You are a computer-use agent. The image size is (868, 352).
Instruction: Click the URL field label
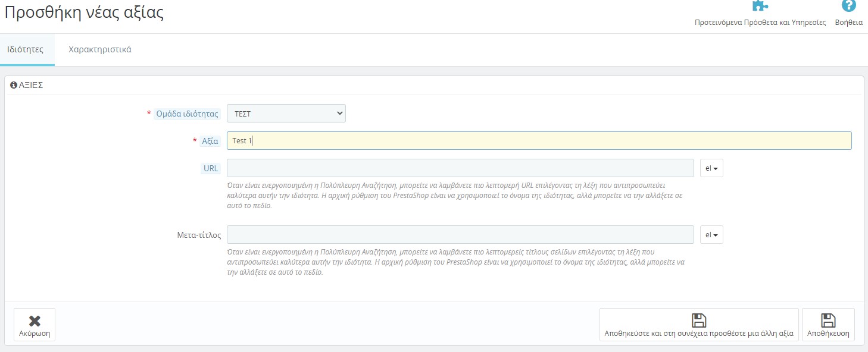click(211, 168)
